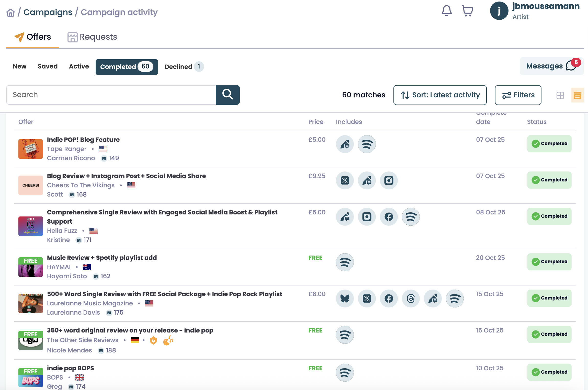Click Threads icon in Laurelanne Music Magazine row
Viewport: 588px width, 390px height.
coord(411,299)
